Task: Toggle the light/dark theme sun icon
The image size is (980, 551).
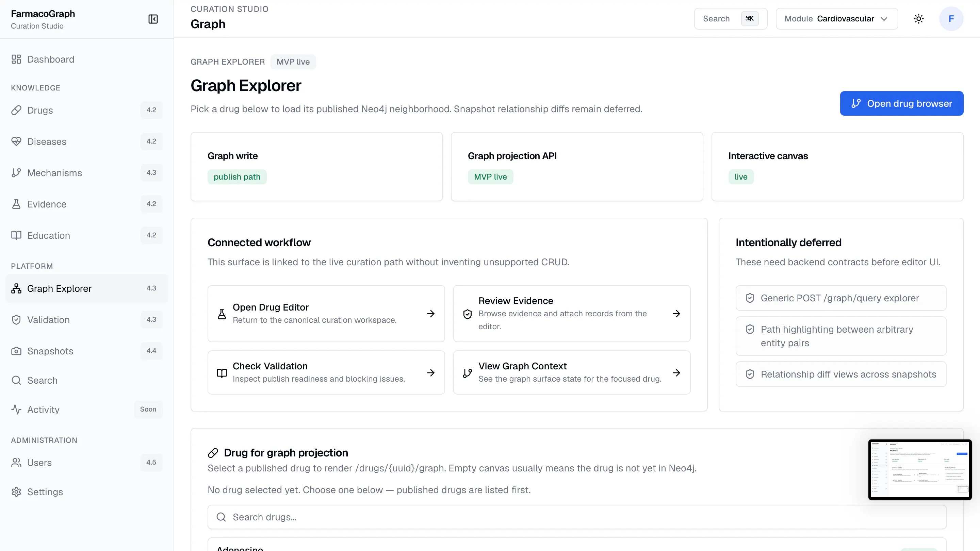Action: point(918,19)
